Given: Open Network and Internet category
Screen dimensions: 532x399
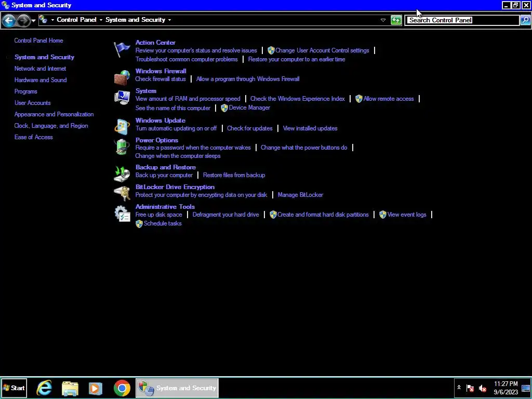Looking at the screenshot, I should tap(40, 69).
